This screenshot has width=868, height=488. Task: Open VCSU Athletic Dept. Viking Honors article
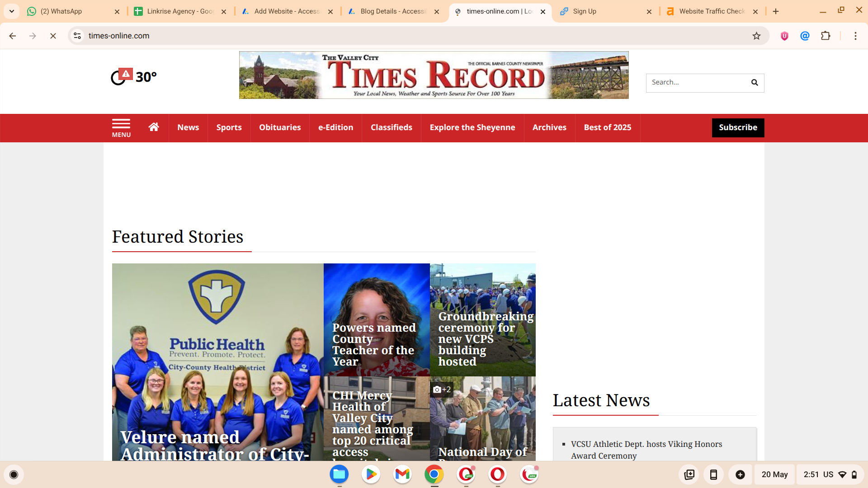point(646,450)
